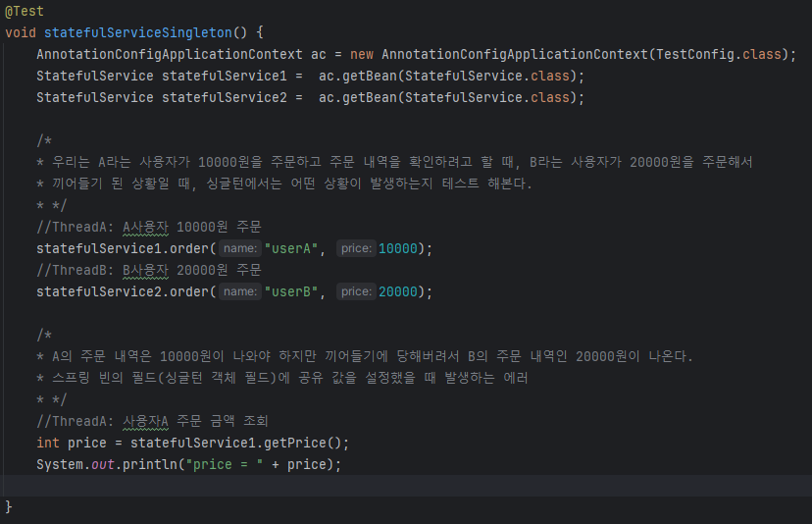Click the '//ThreadB: B사용자 20000원 주문' comment
Image resolution: width=812 pixels, height=524 pixels.
coord(149,271)
